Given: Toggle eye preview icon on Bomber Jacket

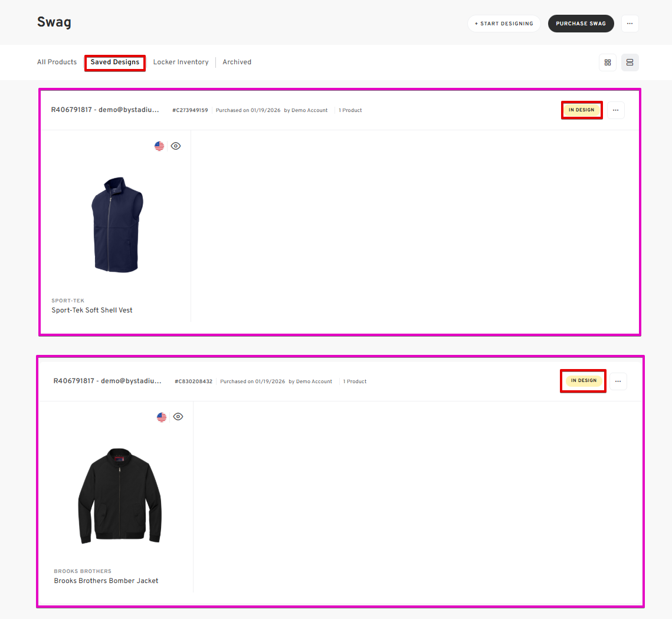Looking at the screenshot, I should (x=178, y=417).
